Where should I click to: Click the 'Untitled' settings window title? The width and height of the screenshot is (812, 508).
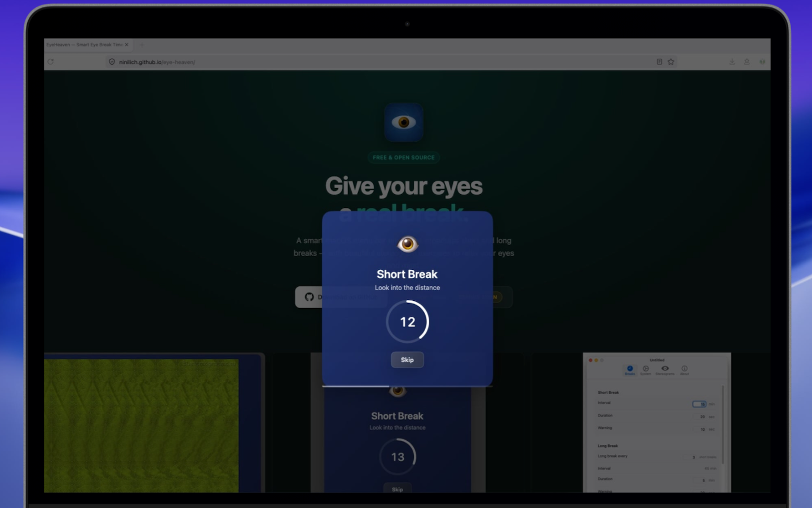tap(657, 360)
